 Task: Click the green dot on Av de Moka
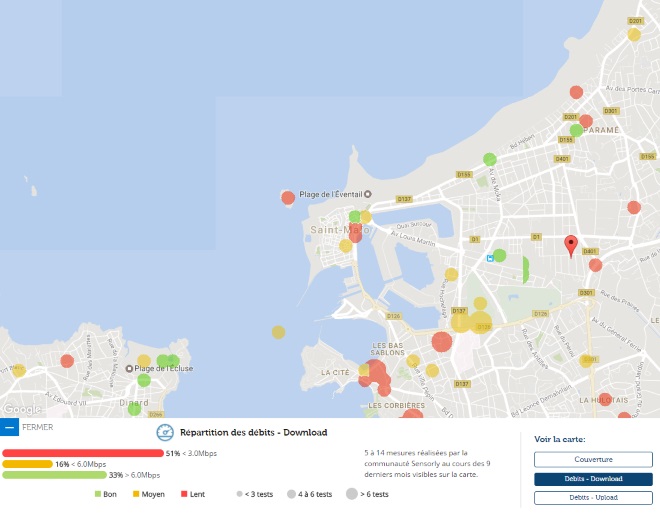point(490,160)
